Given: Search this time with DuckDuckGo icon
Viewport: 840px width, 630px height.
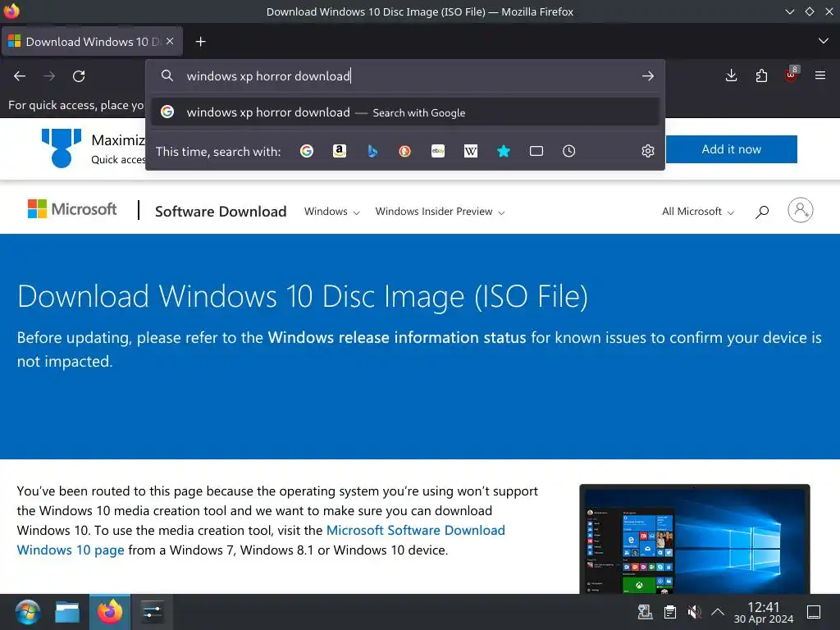Looking at the screenshot, I should coord(405,151).
